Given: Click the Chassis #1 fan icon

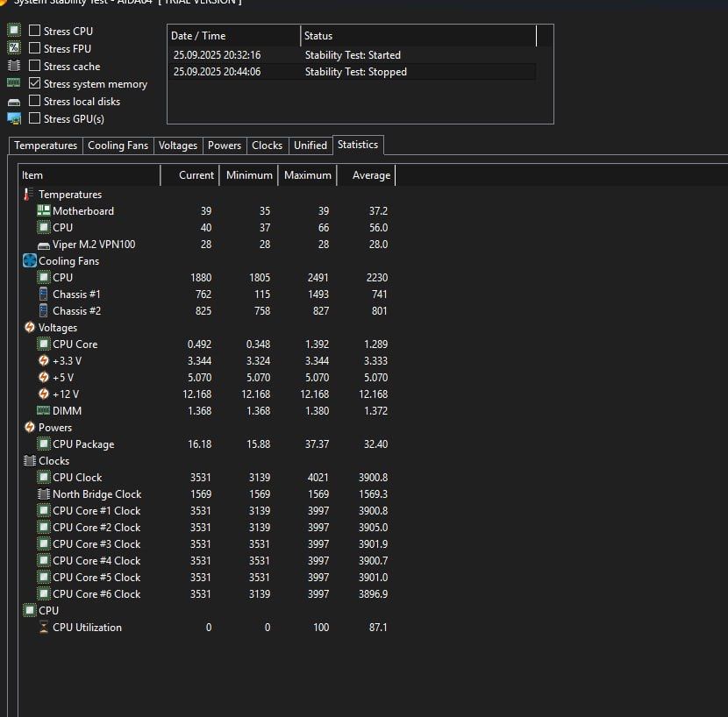Looking at the screenshot, I should pos(43,294).
